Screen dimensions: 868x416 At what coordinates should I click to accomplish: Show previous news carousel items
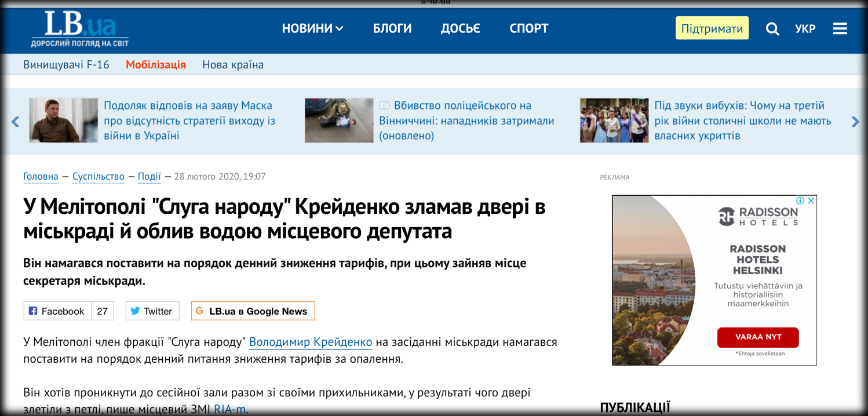coord(16,121)
